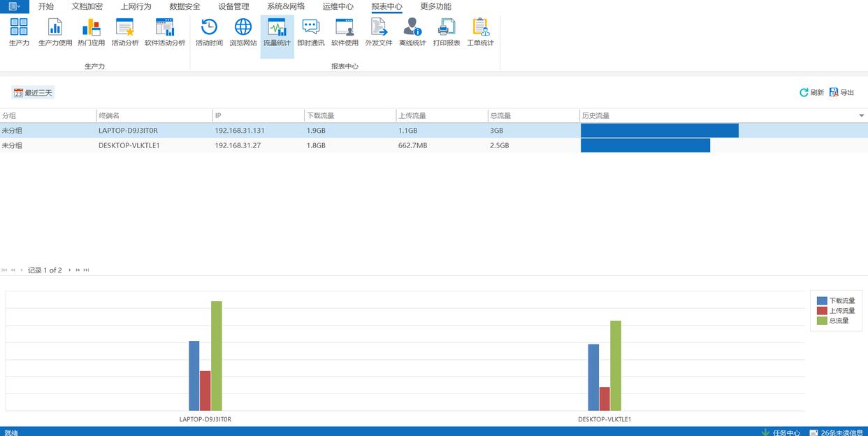The height and width of the screenshot is (436, 868).
Task: Open 任务中心 in the status bar
Action: click(x=781, y=433)
